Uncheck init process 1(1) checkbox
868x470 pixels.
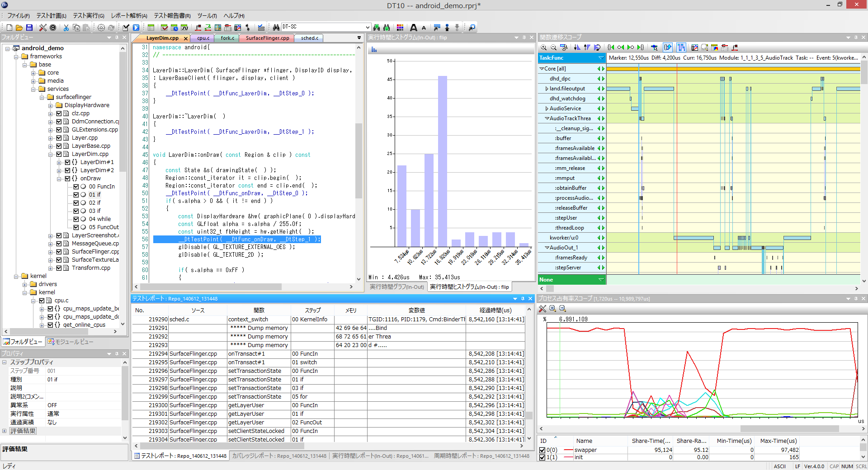coord(542,457)
